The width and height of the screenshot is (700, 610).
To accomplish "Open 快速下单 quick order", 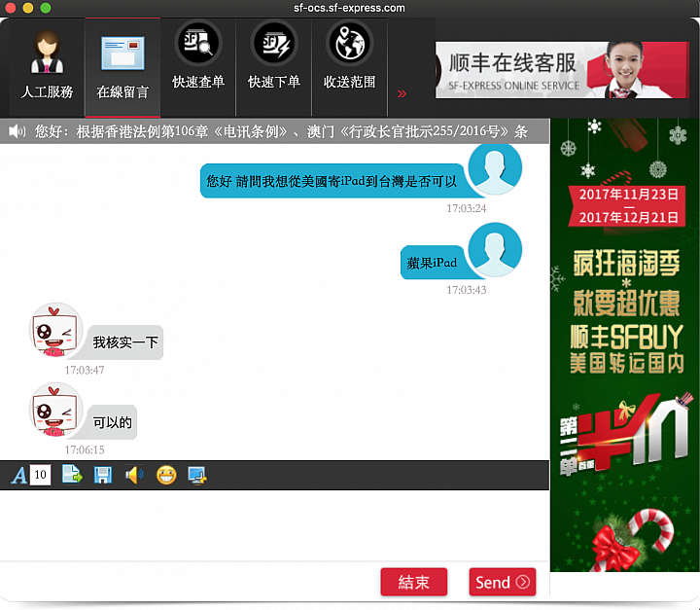I will (273, 67).
